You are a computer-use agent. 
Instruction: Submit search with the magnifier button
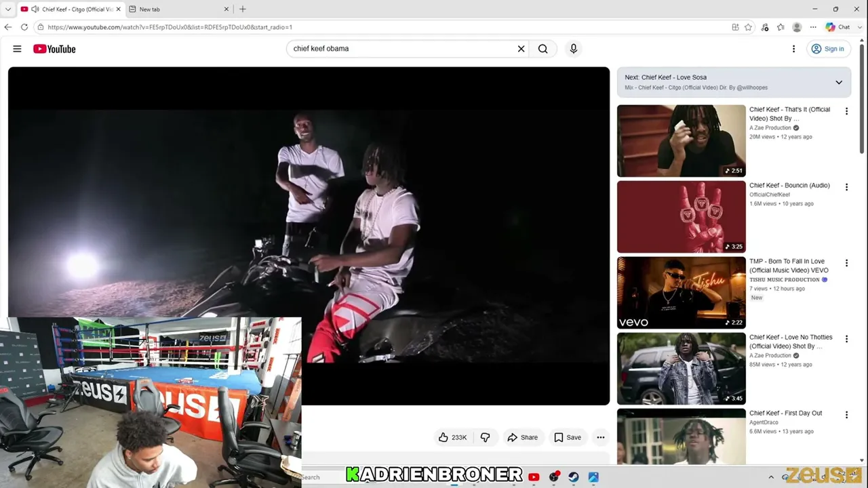[542, 49]
